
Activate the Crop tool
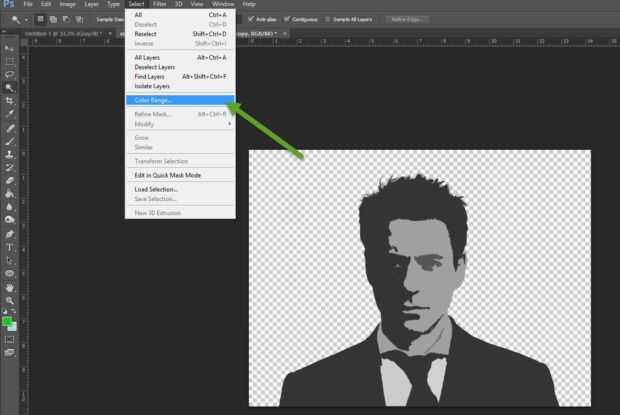10,101
